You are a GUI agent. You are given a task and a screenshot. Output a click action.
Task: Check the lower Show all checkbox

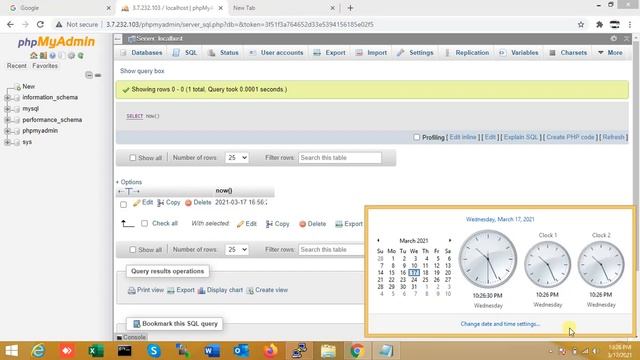coord(132,249)
